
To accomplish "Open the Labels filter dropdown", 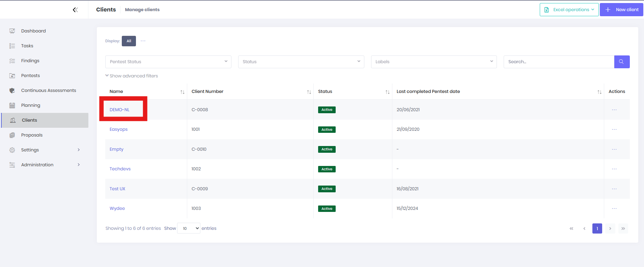I will tap(433, 62).
